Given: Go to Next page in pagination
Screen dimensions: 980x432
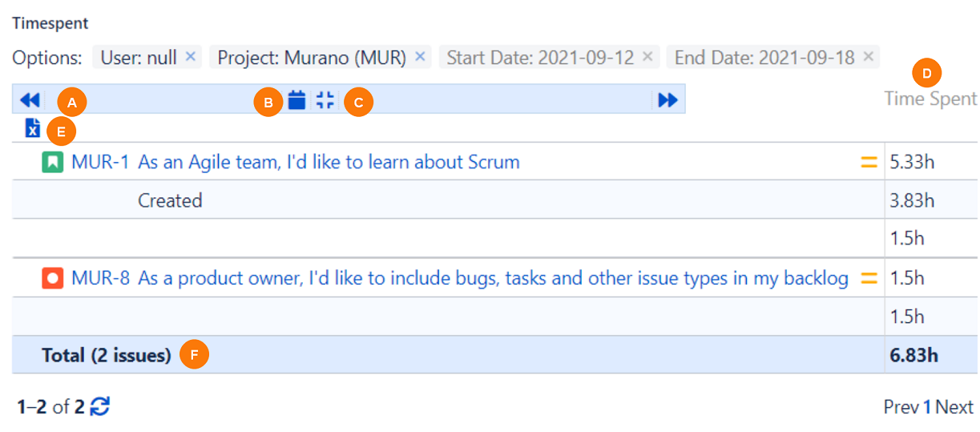Looking at the screenshot, I should [x=954, y=407].
